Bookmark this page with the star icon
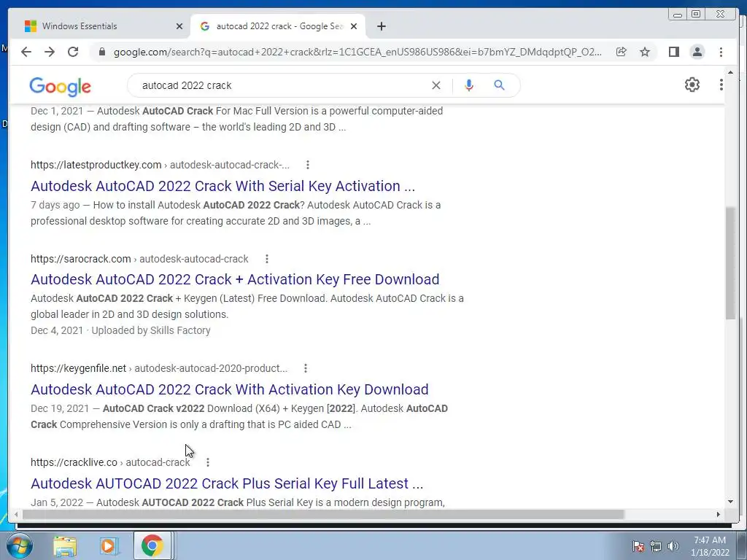 click(645, 52)
